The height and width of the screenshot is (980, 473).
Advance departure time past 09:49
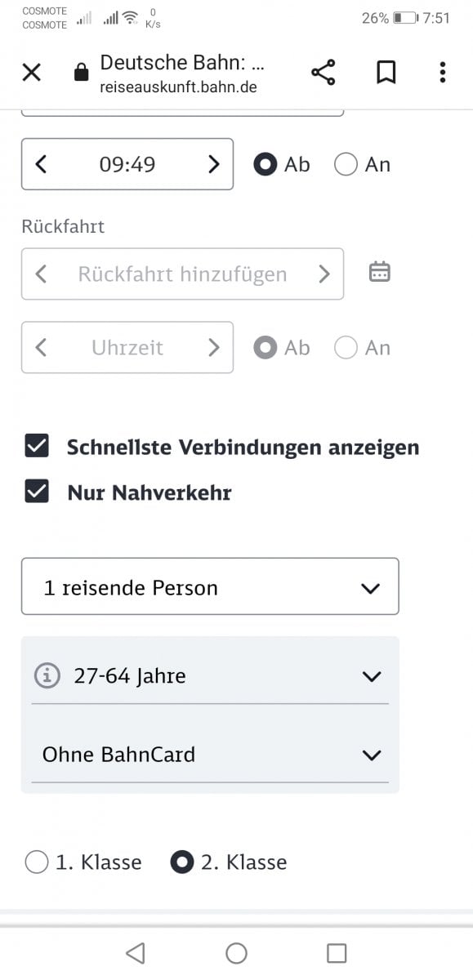[214, 164]
